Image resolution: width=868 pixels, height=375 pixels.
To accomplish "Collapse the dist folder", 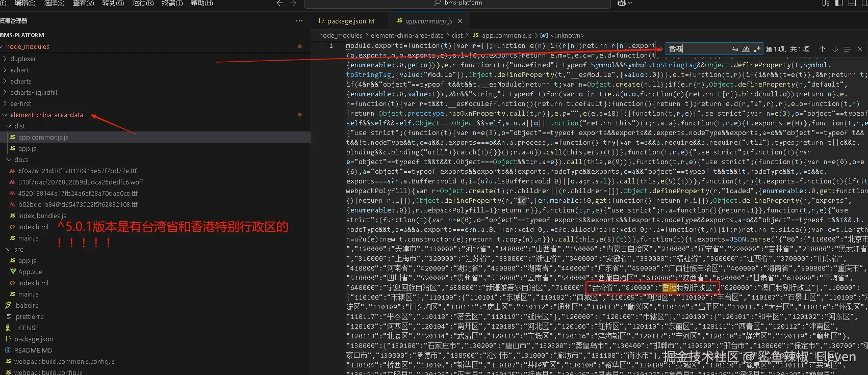I will [x=155, y=126].
